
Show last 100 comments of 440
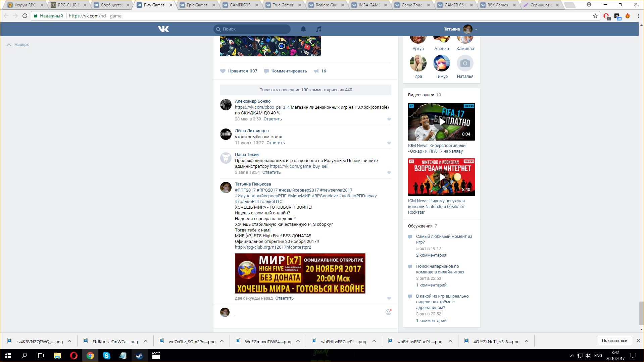click(305, 90)
